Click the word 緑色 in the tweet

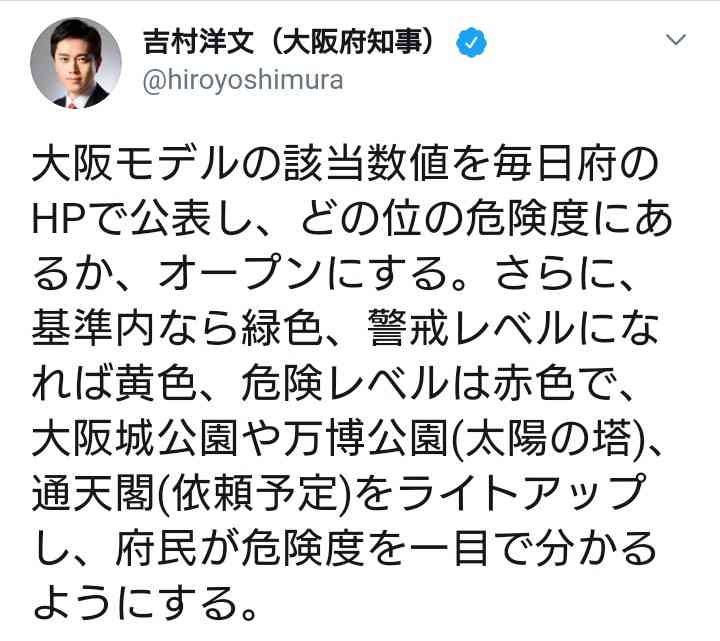click(281, 328)
